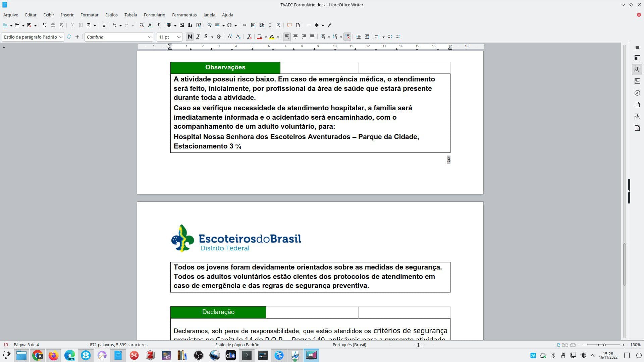Screen dimensions: 644x362
Task: Toggle bold formatting button
Action: pyautogui.click(x=190, y=37)
